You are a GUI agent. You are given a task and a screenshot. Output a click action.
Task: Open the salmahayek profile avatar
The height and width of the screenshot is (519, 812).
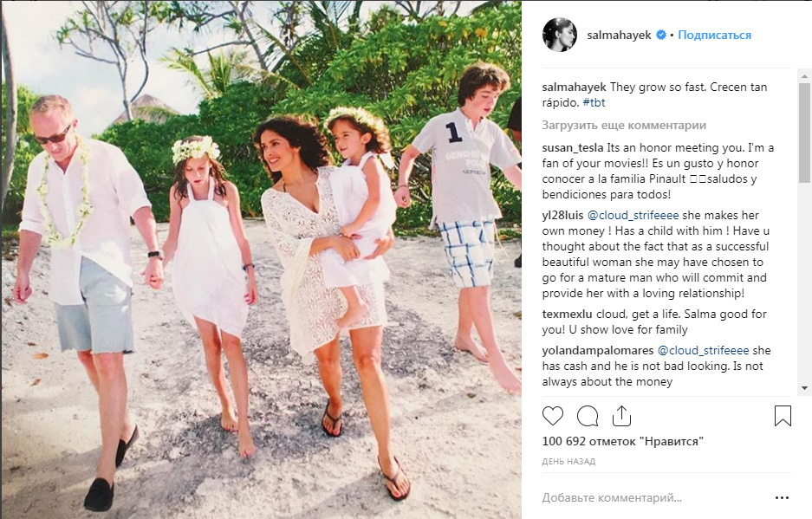click(x=559, y=35)
